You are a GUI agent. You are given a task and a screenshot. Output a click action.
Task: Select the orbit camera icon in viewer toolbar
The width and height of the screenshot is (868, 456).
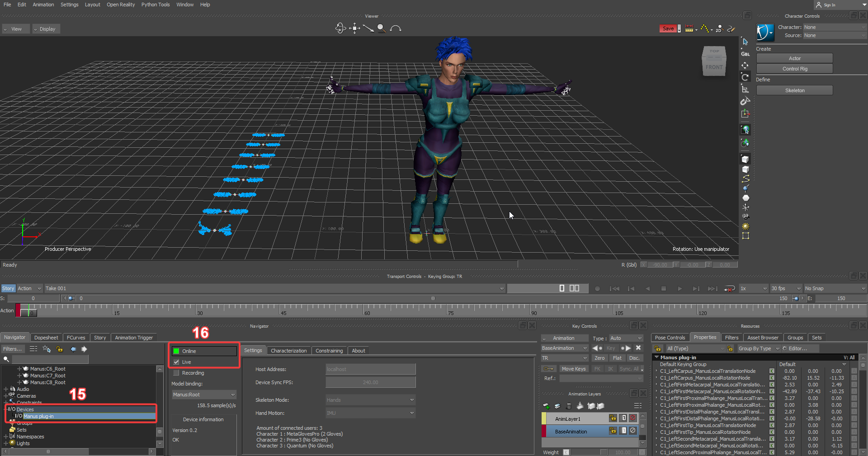340,28
